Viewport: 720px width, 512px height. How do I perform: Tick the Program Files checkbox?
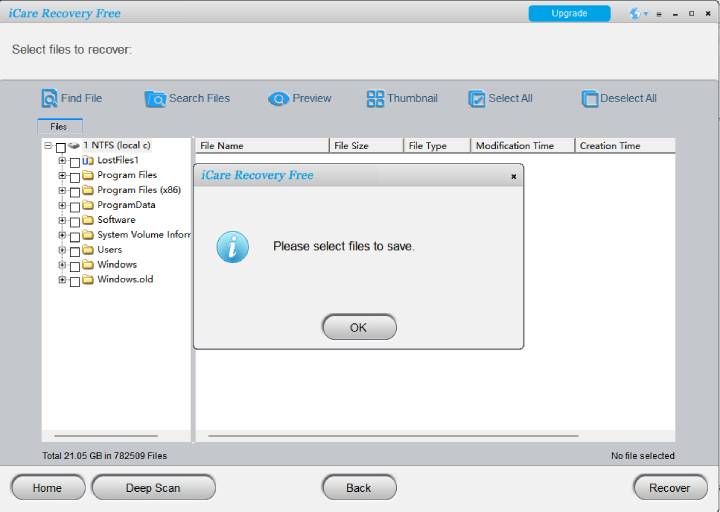[75, 178]
